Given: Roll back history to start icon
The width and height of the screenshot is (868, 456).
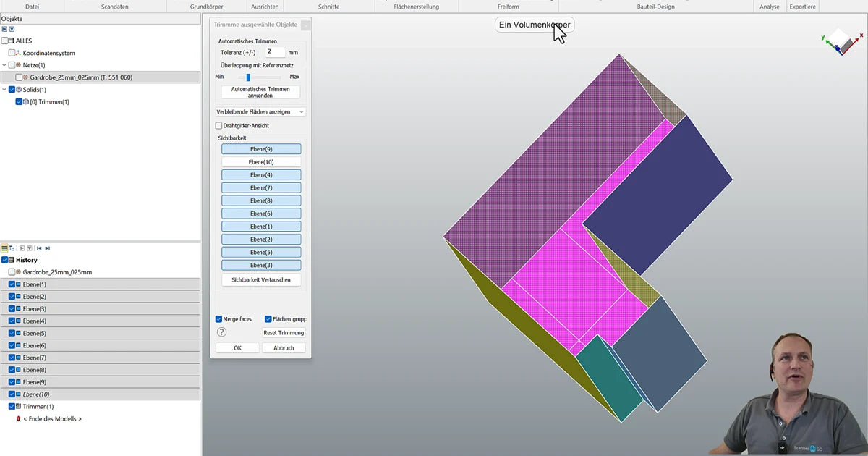Looking at the screenshot, I should coord(39,248).
